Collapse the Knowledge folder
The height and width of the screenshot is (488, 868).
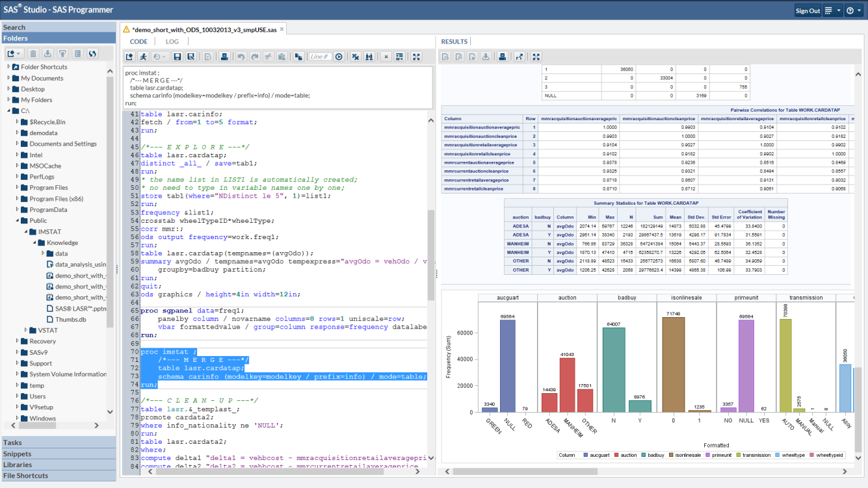[x=34, y=242]
